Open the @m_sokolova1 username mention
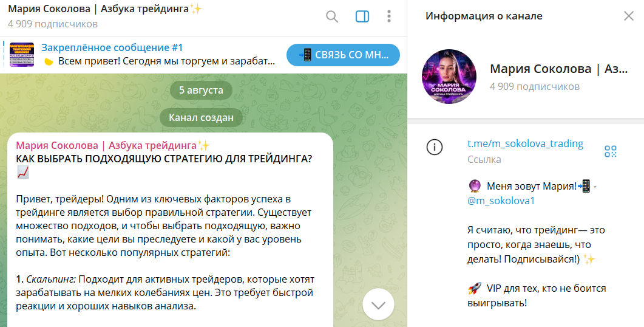Image resolution: width=644 pixels, height=327 pixels. coord(501,201)
